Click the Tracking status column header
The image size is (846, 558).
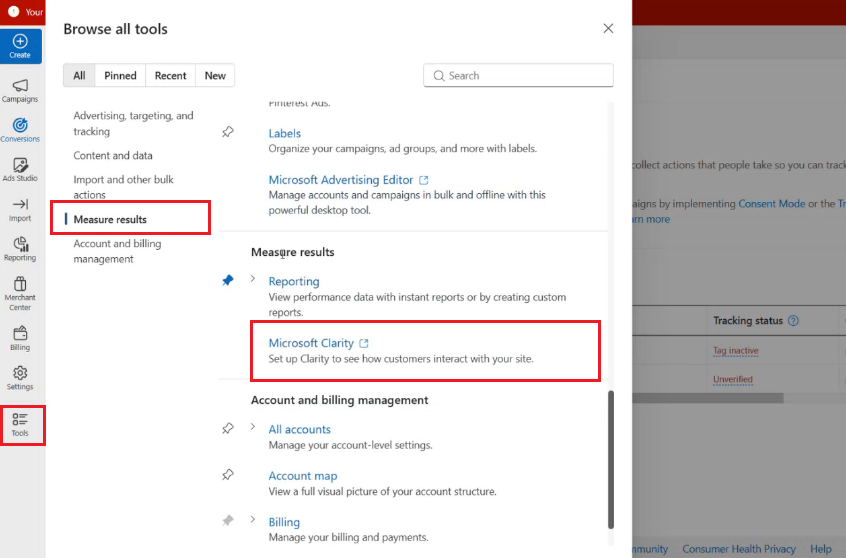coord(747,321)
